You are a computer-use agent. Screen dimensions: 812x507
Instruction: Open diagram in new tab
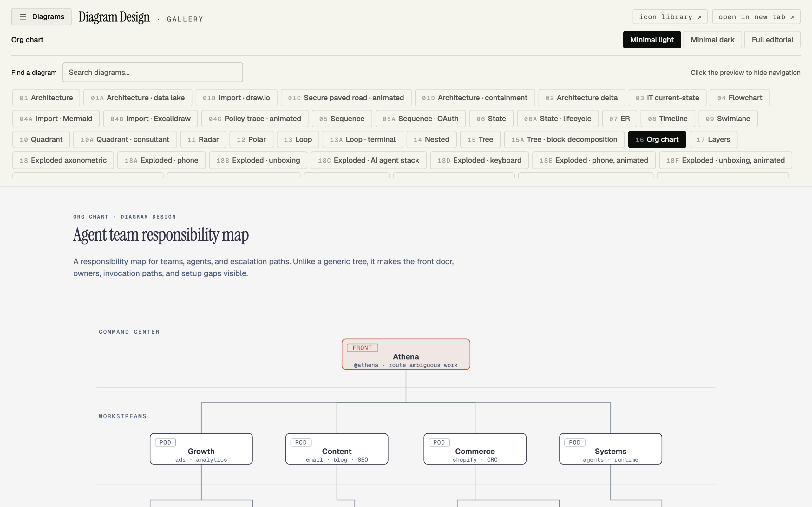(756, 17)
